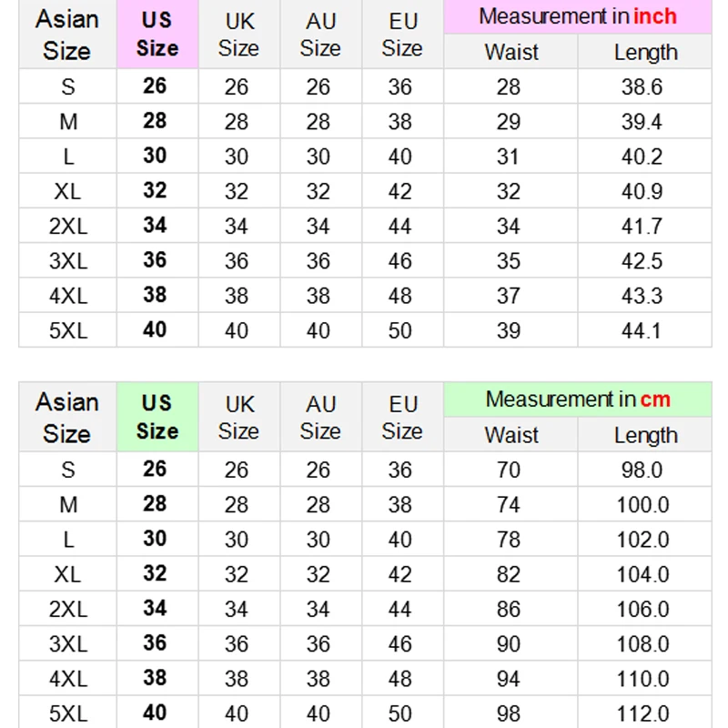Select the pink "US Size" header cell
Screen dimensions: 728x728
coord(157,34)
